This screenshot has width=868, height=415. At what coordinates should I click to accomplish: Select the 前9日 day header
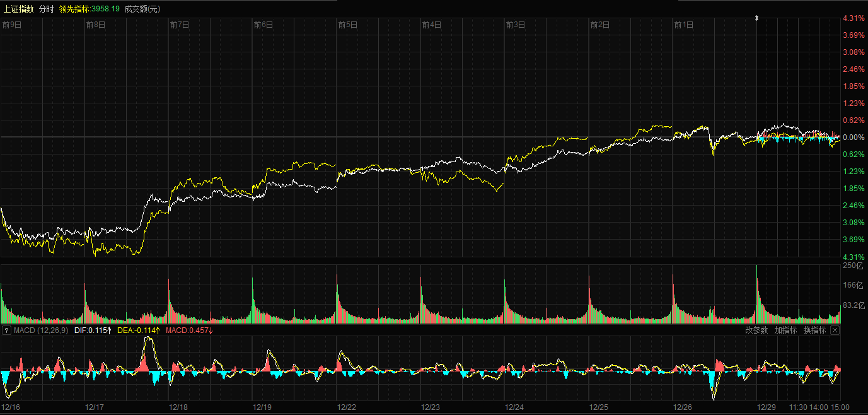(x=12, y=25)
